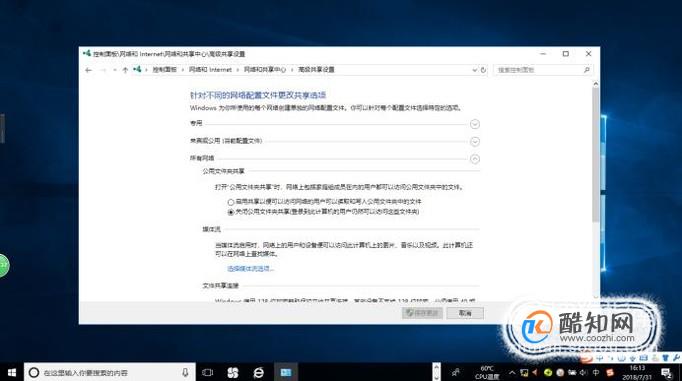Click the Control Panel taskbar window button
This screenshot has width=682, height=381.
pos(286,373)
